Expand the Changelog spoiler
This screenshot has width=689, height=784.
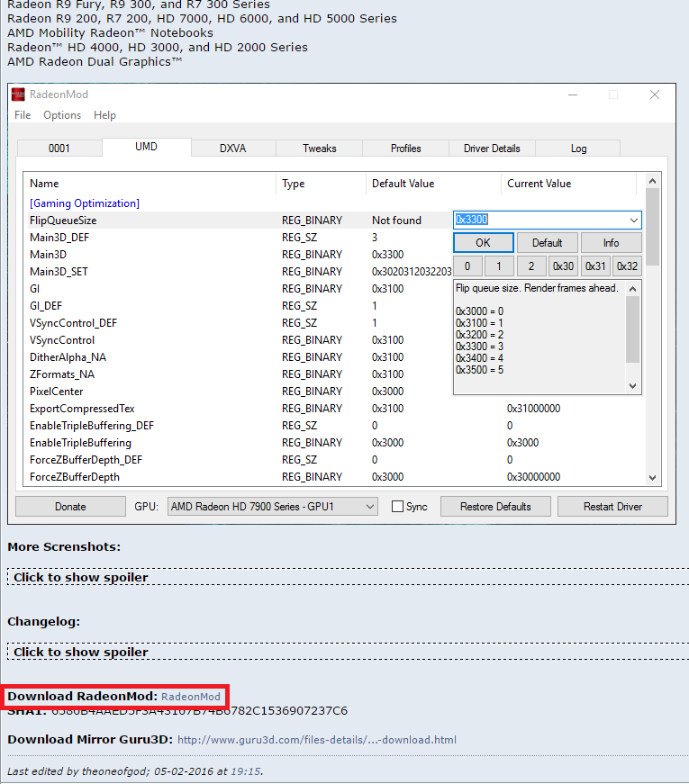point(81,652)
